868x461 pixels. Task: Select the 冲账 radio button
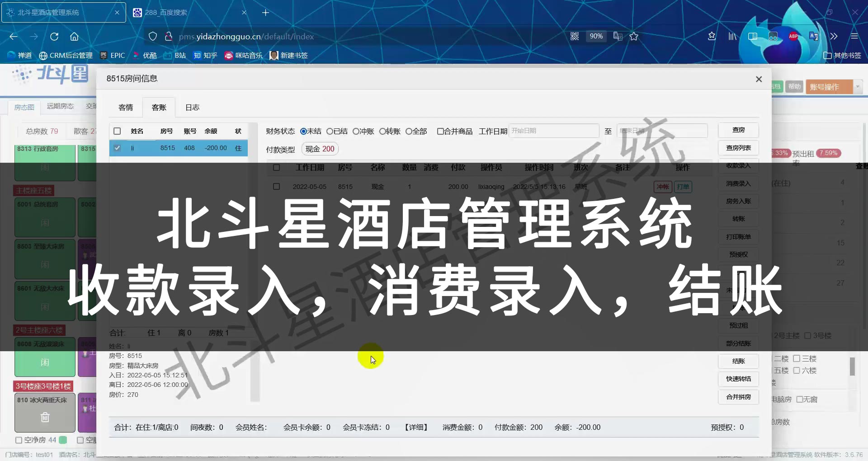[x=356, y=131]
